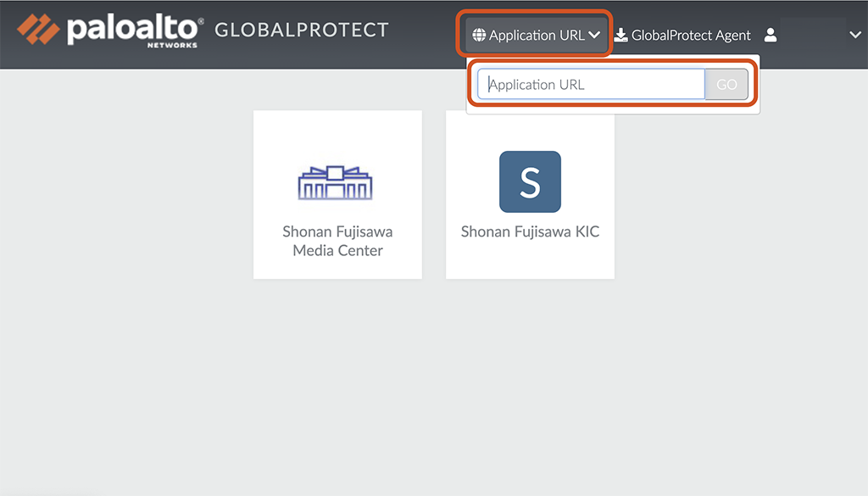Click empty gray page area below tiles
This screenshot has height=496, width=868.
click(x=434, y=382)
